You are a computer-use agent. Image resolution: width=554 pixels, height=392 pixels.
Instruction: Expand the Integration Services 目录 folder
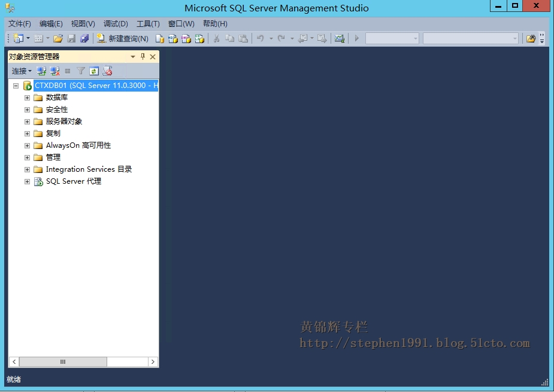27,169
